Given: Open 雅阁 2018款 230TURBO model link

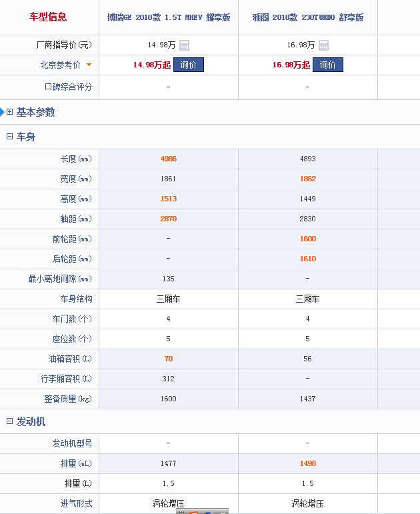Looking at the screenshot, I should coord(307,17).
